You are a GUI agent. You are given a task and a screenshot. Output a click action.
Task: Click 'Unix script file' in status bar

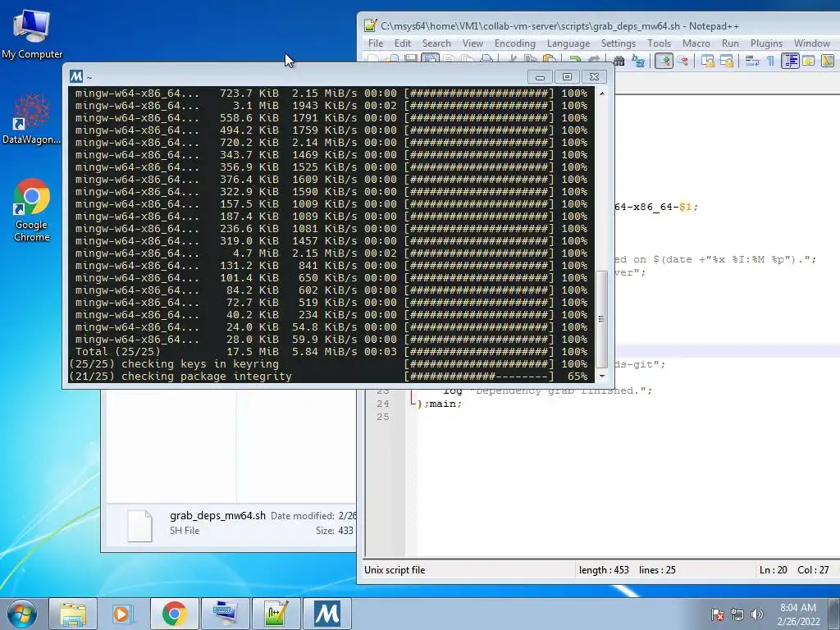click(x=395, y=570)
